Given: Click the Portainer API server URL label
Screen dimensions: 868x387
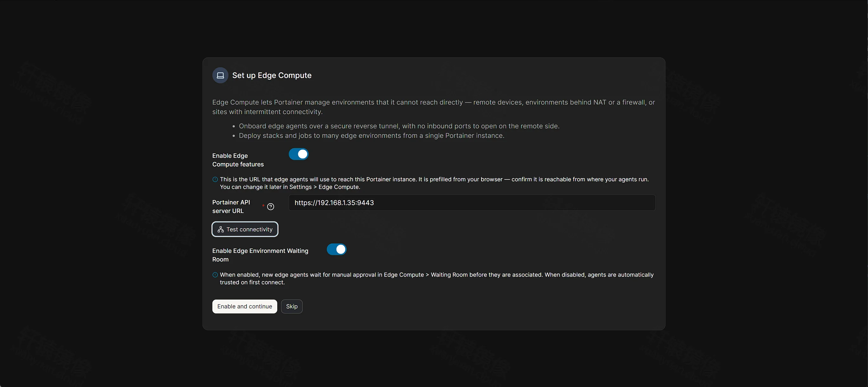Looking at the screenshot, I should (231, 207).
